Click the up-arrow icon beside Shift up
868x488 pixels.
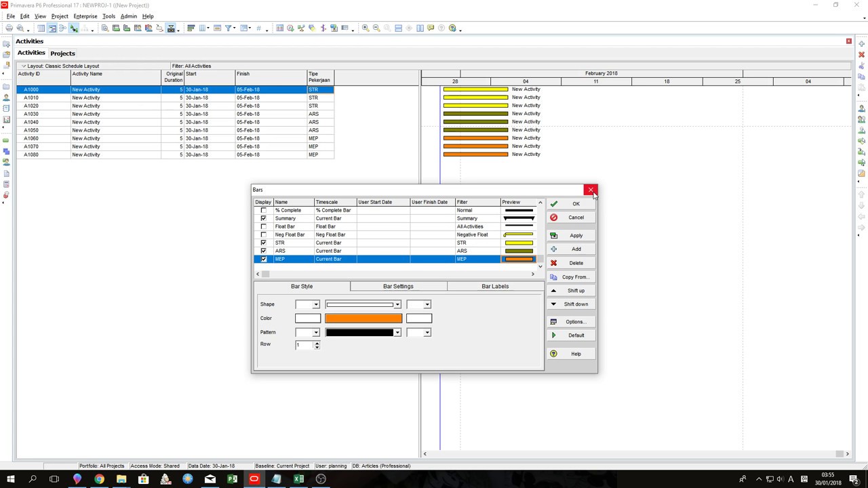553,291
